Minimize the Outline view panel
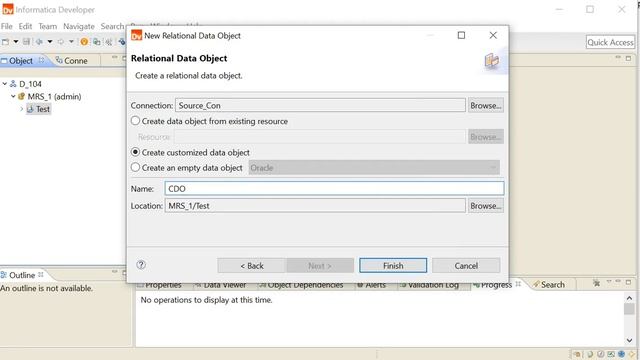Screen dimensions: 640x360 [x=115, y=271]
